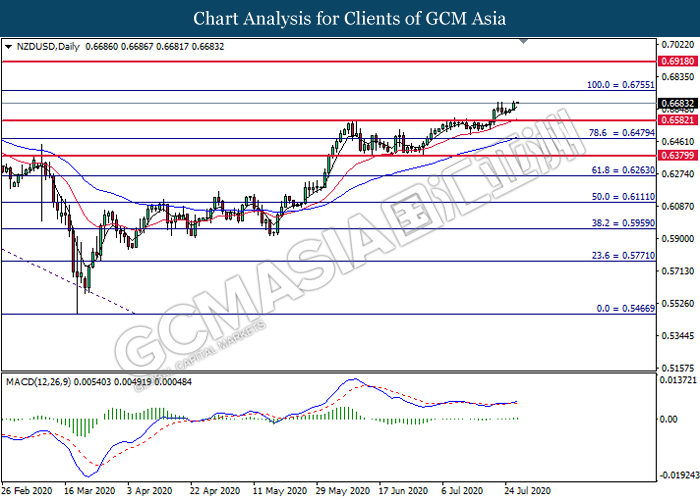Viewport: 700px width, 500px height.
Task: Select the black 0.66832 current price tag
Action: point(678,103)
